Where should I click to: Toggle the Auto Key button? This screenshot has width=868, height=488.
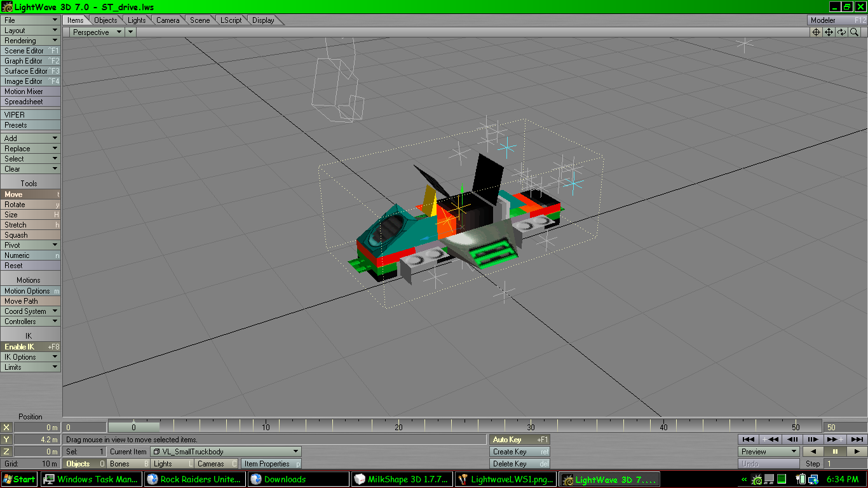point(520,440)
